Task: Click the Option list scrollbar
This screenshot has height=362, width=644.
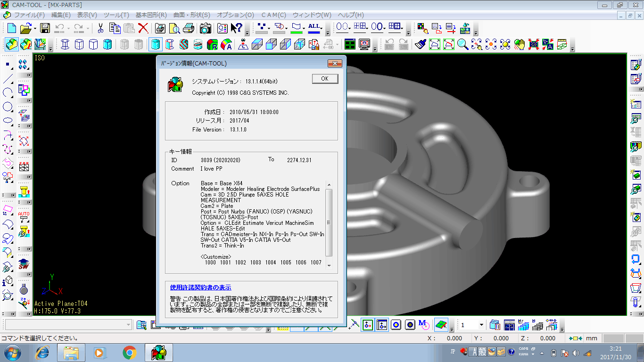Action: (x=329, y=222)
